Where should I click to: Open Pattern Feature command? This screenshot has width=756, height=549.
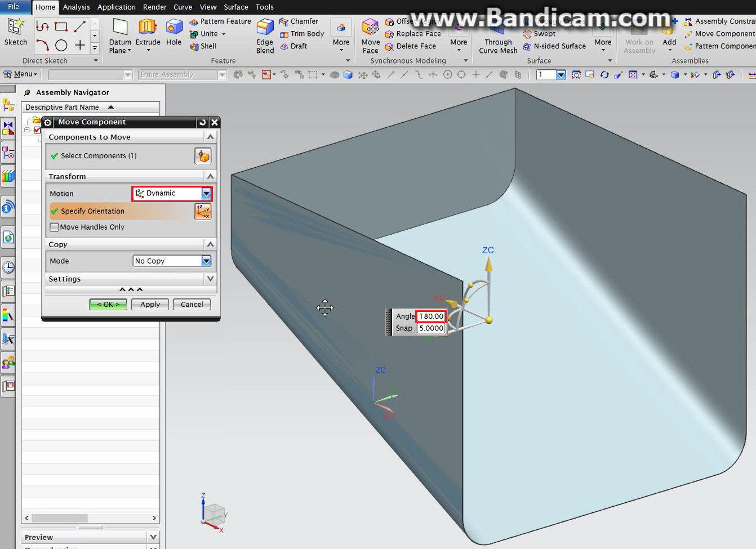(x=220, y=21)
